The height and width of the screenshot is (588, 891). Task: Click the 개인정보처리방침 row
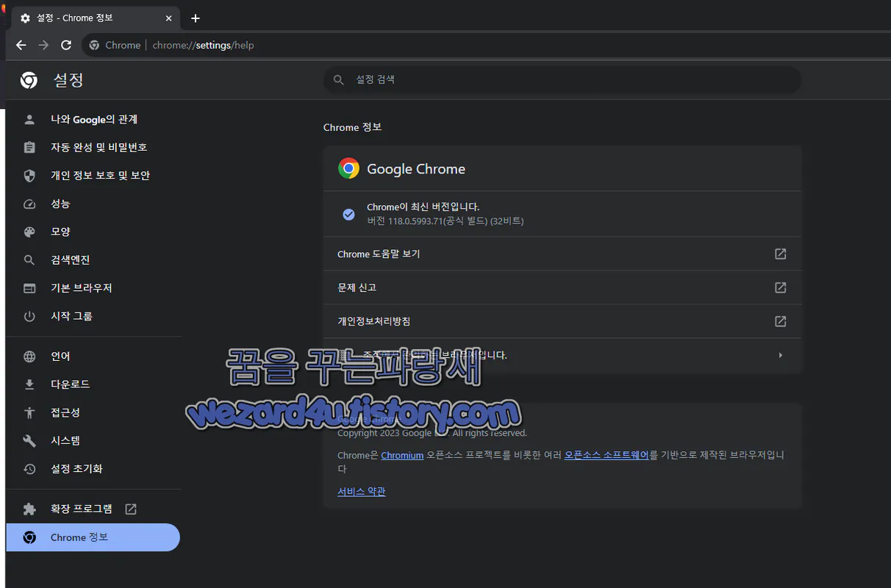coord(562,321)
